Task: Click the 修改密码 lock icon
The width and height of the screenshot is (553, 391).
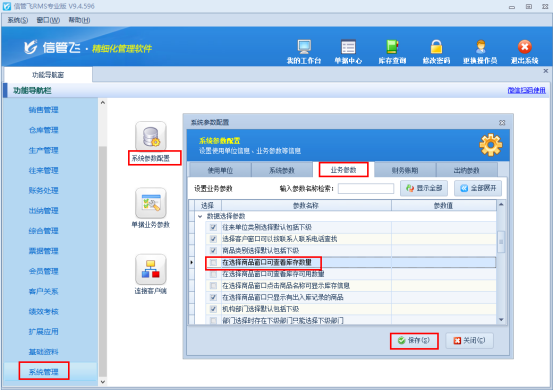Action: tap(436, 47)
